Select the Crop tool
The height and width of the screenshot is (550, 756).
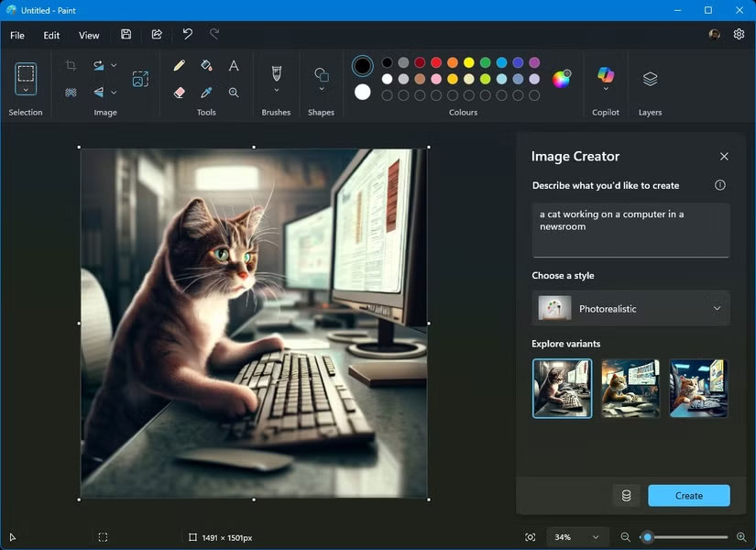point(72,65)
